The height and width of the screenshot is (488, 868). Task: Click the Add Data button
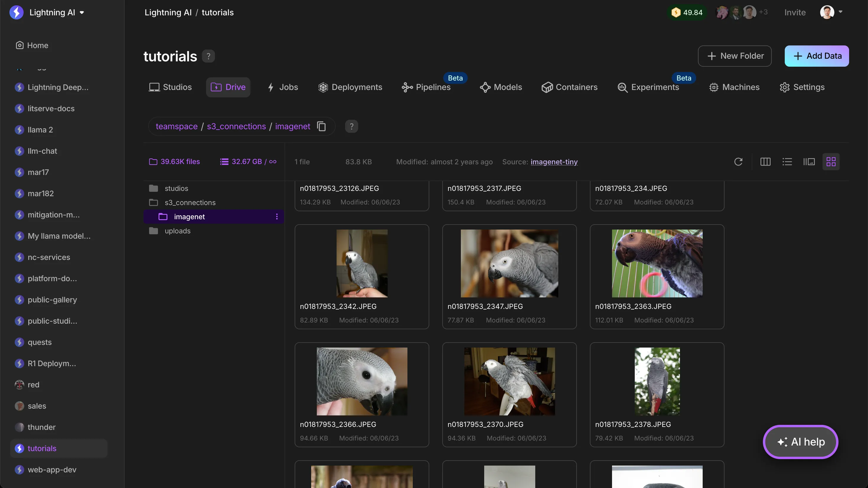click(817, 56)
